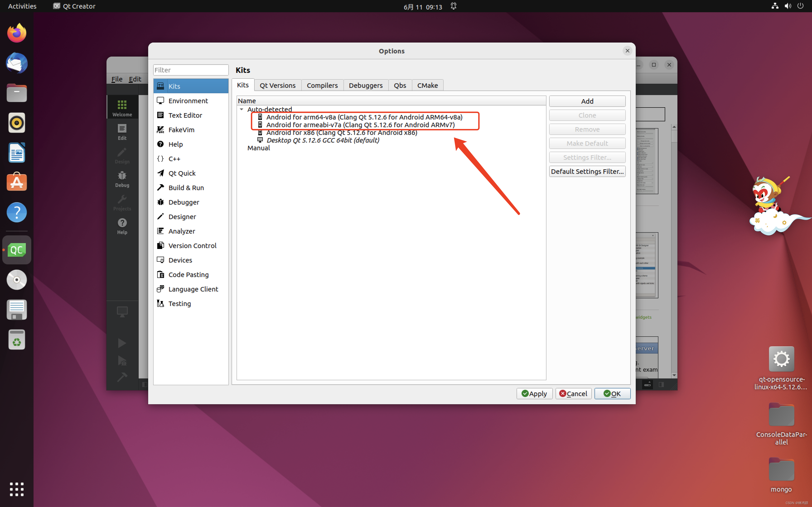Select the Code Pasting category
Viewport: 812px width, 507px height.
click(x=188, y=275)
